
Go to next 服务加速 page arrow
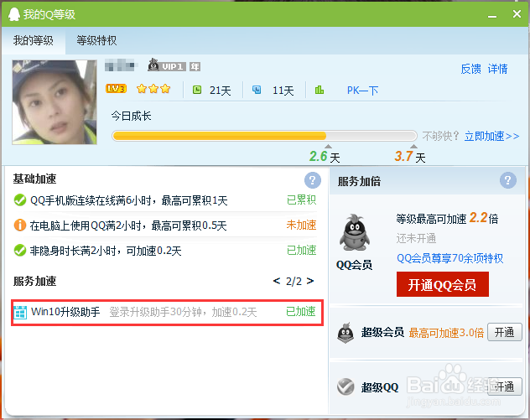point(310,281)
